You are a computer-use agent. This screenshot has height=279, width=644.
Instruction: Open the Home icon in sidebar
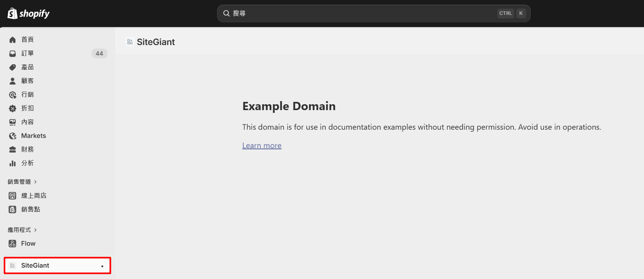13,40
